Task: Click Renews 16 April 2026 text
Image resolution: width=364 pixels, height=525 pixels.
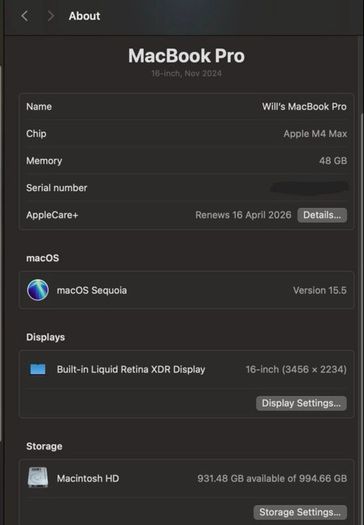Action: click(x=243, y=215)
